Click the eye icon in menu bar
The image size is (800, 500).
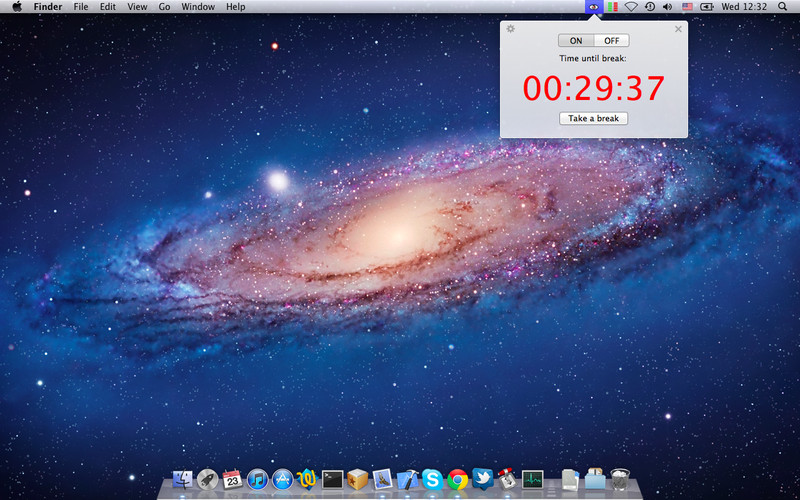click(x=593, y=7)
